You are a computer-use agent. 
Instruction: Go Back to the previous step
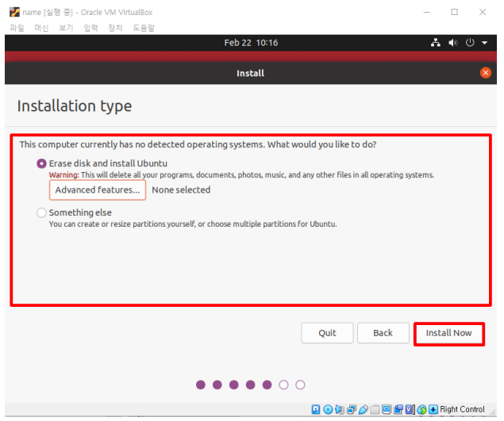[383, 333]
